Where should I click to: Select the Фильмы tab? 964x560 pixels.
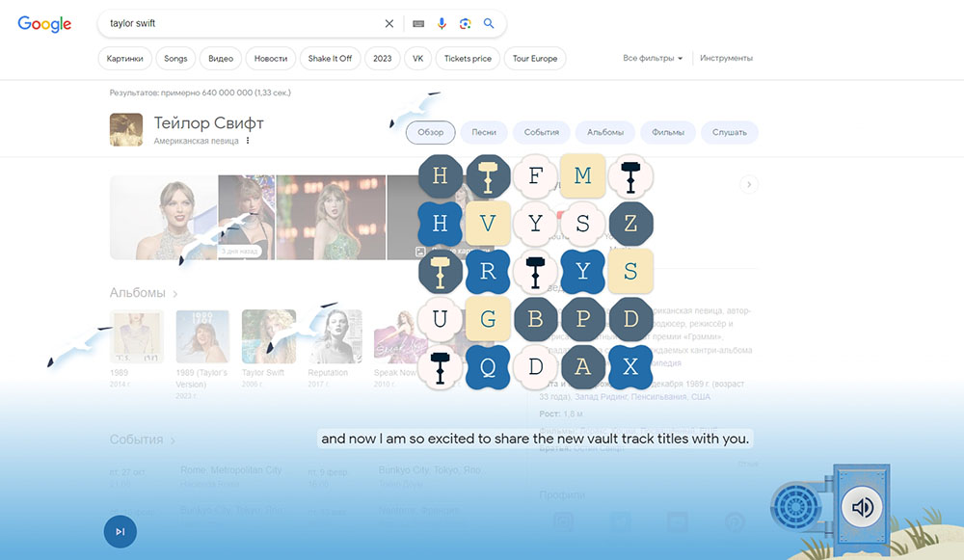click(668, 132)
